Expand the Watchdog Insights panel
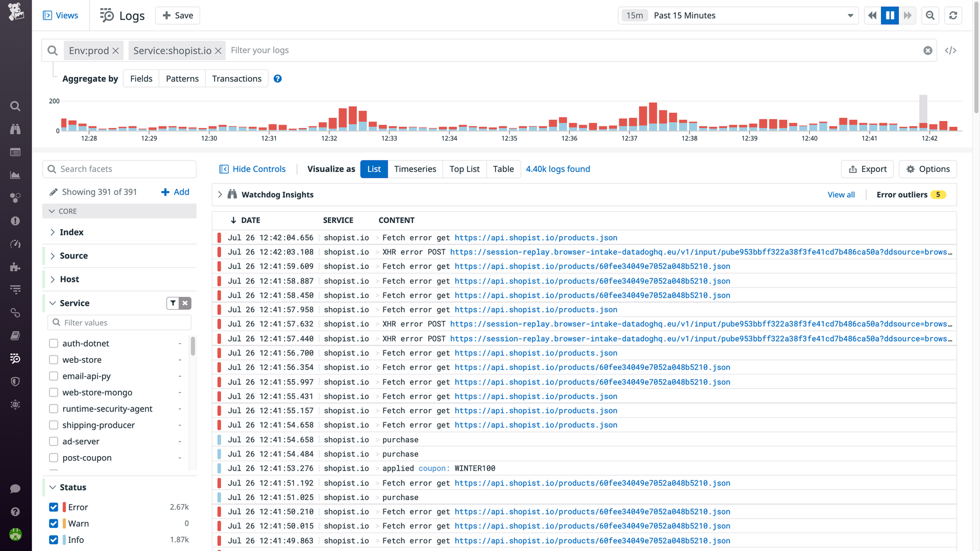This screenshot has width=980, height=551. coord(220,194)
